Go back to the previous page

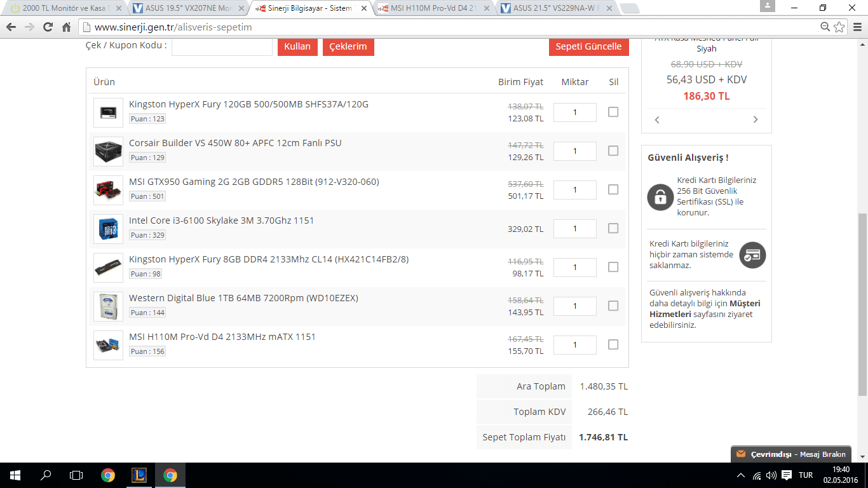tap(11, 27)
